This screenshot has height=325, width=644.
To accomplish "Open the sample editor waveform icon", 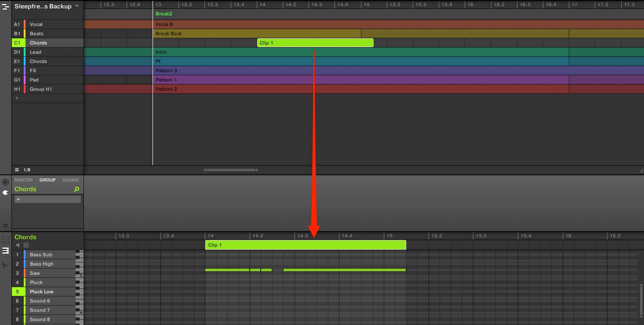I will click(5, 265).
